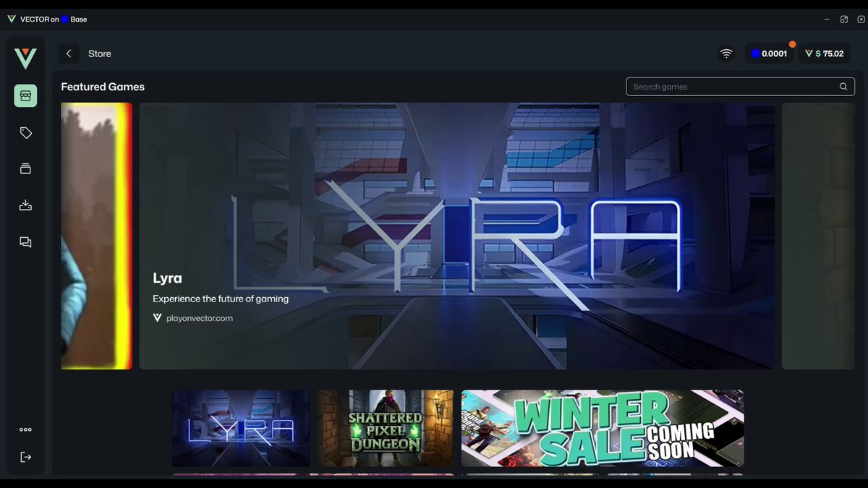The height and width of the screenshot is (488, 868).
Task: Click the Experience the future of gaming text
Action: (x=221, y=299)
